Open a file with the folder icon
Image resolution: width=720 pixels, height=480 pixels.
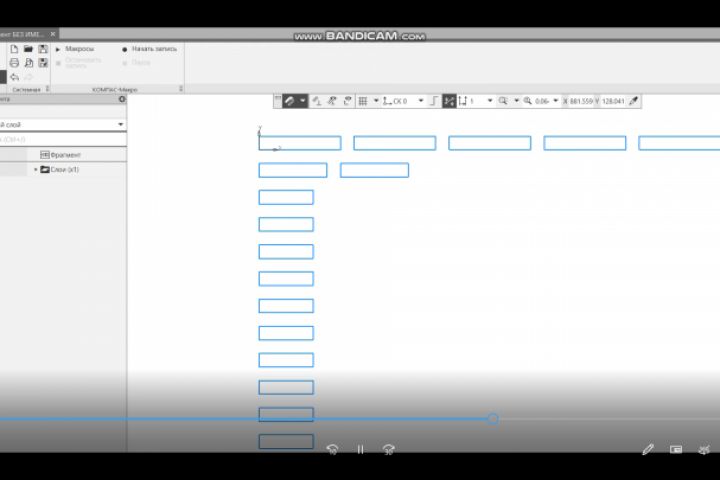coord(28,49)
